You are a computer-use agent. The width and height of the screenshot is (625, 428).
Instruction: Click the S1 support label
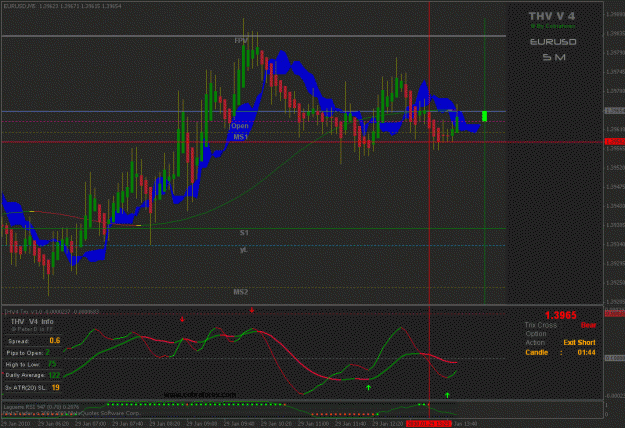[x=244, y=233]
